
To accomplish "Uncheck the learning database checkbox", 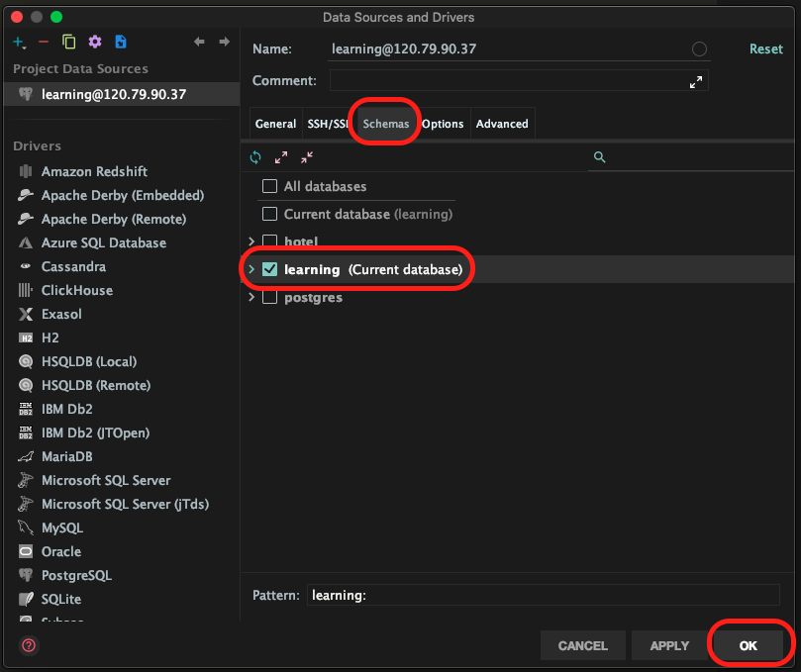I will 269,269.
